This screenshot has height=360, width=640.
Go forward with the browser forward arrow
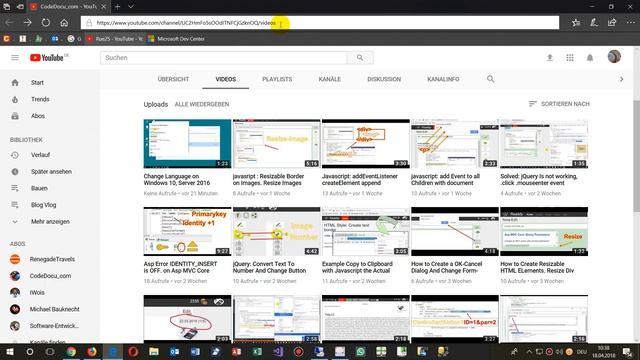[27, 22]
